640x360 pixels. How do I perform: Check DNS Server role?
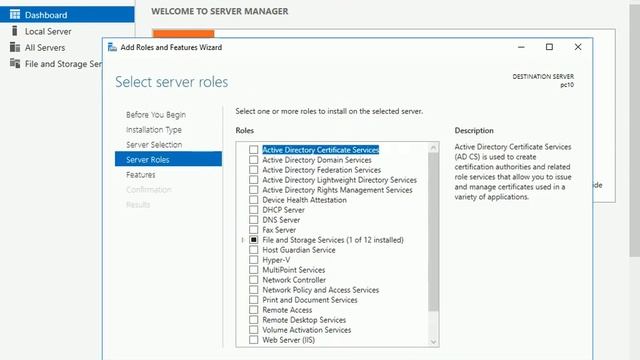click(x=253, y=220)
